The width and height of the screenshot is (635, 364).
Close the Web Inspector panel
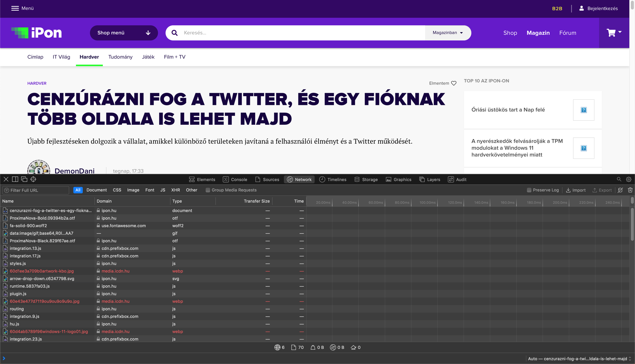(6, 179)
